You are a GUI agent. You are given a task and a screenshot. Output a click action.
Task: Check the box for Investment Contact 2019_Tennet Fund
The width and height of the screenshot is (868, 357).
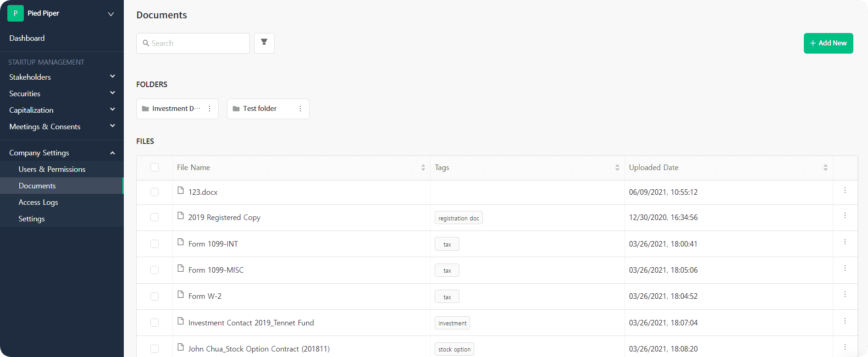click(155, 323)
